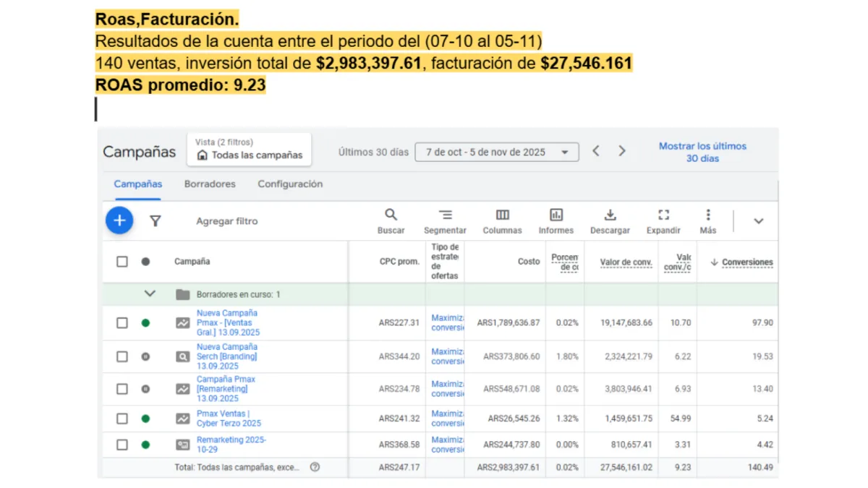Screen dimensions: 868x488
Task: Click Mostrar los últimos 30 días link
Action: [702, 152]
